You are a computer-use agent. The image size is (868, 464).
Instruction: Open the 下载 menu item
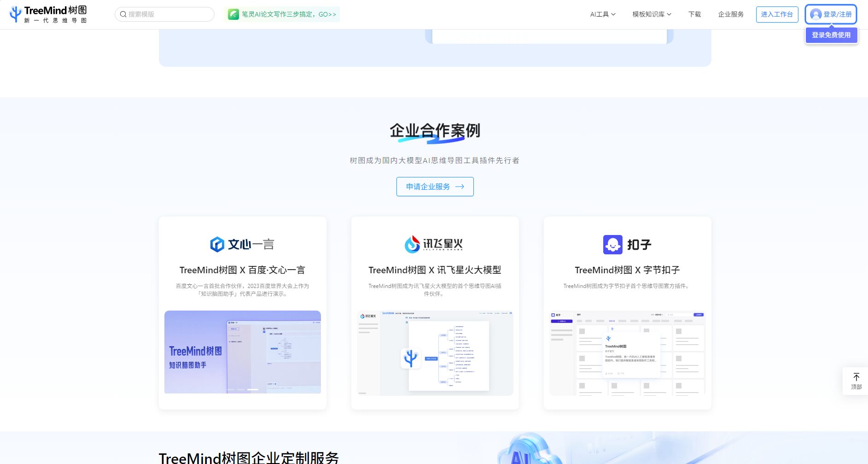pyautogui.click(x=694, y=14)
